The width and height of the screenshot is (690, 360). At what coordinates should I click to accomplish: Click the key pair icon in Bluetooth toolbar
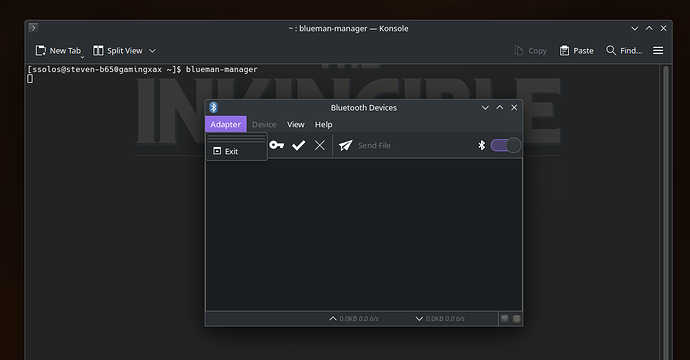tap(276, 145)
